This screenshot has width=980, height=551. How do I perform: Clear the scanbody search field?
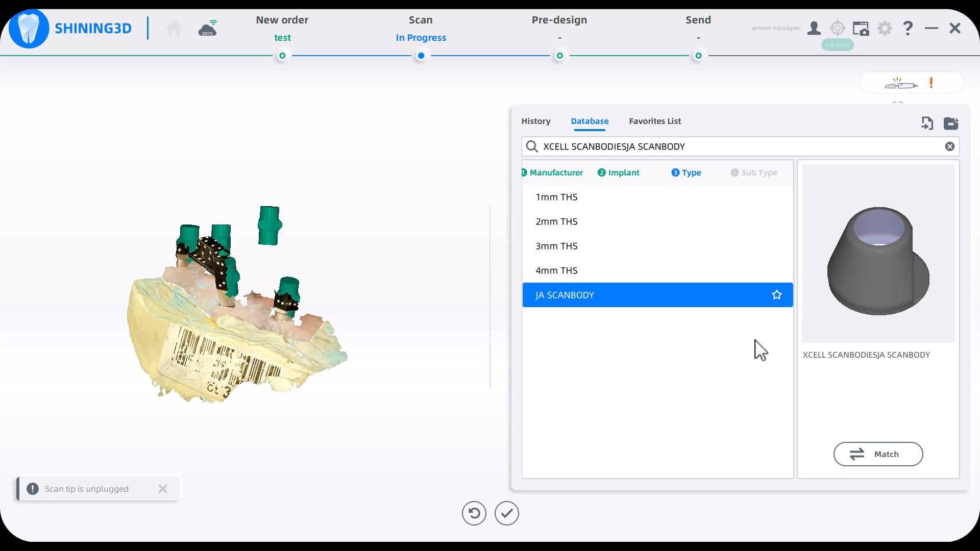pos(950,146)
